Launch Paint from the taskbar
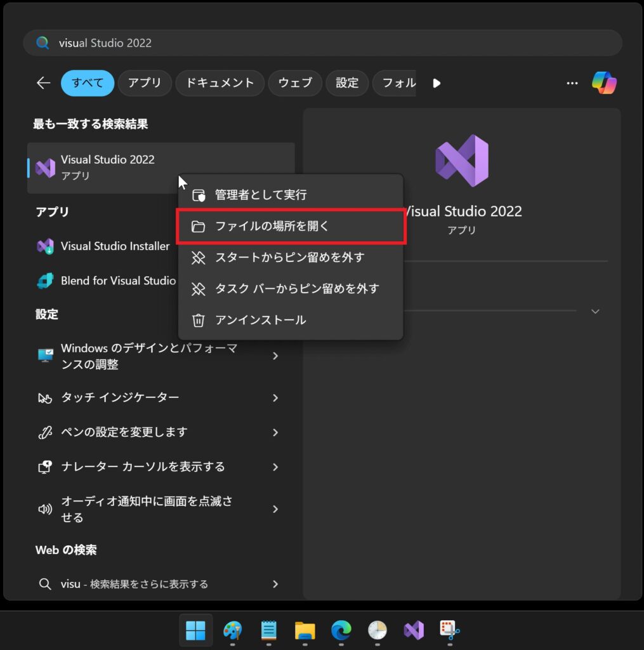Screen dimensions: 644x650 click(232, 630)
